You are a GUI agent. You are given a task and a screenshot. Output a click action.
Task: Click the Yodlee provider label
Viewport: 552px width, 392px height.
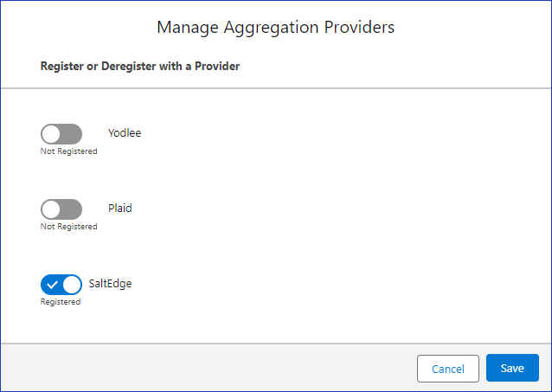click(125, 132)
